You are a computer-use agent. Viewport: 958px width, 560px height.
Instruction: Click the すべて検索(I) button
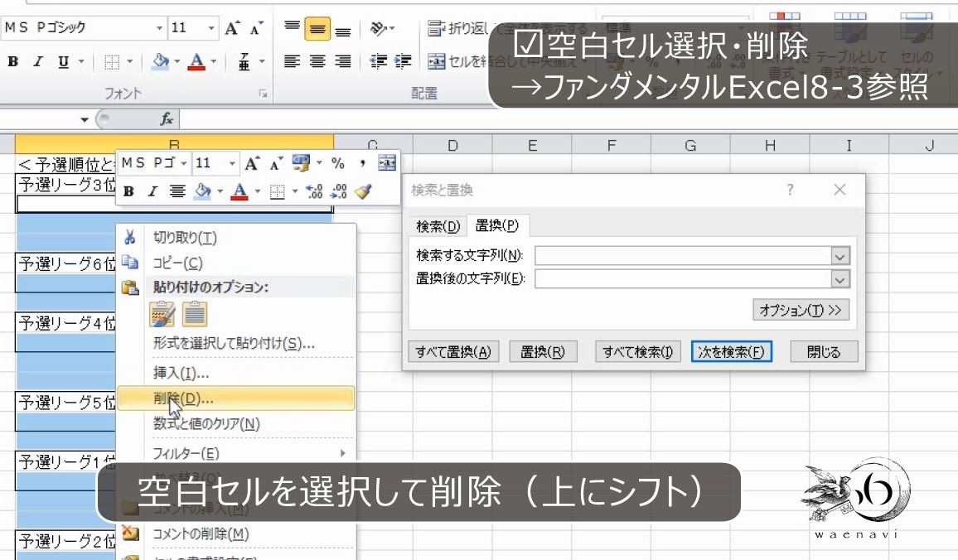638,352
